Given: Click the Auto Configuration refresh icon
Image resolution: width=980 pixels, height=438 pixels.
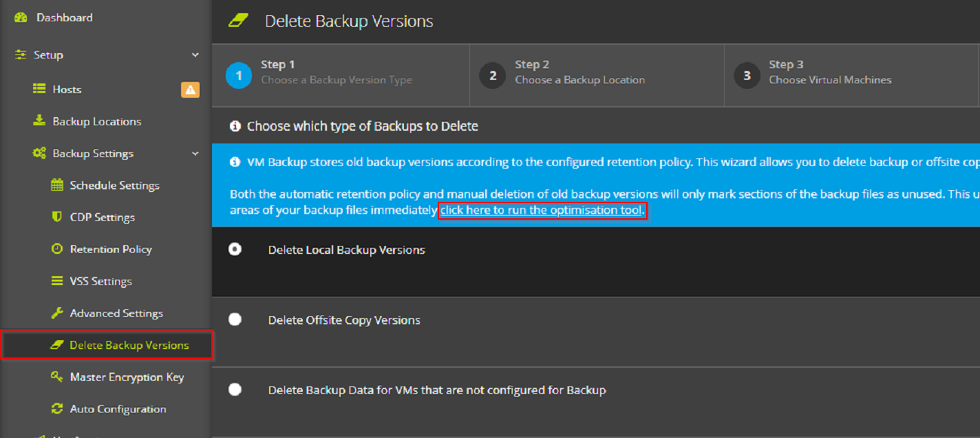Looking at the screenshot, I should [57, 409].
